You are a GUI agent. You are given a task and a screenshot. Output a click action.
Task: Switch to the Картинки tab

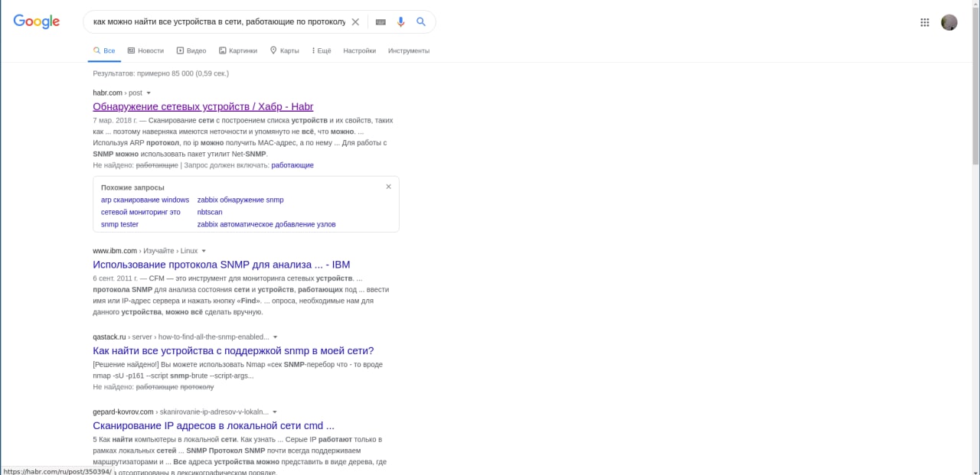238,50
